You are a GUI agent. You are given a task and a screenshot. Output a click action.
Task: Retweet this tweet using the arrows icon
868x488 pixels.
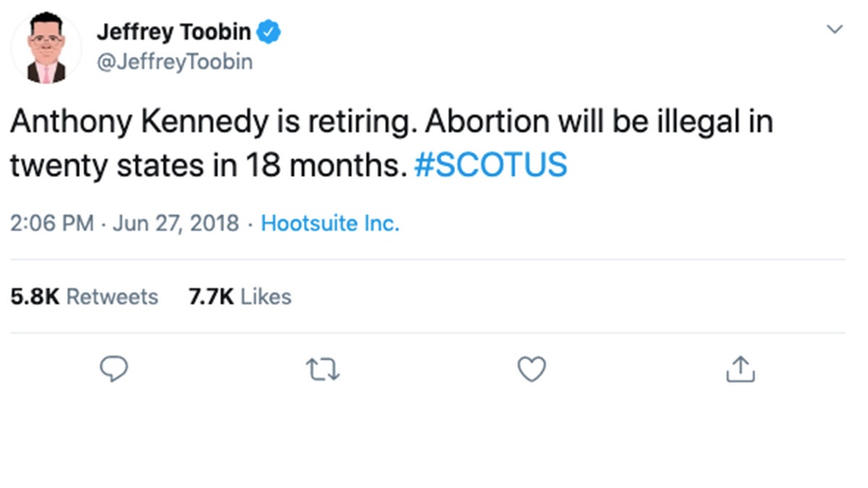(x=323, y=370)
